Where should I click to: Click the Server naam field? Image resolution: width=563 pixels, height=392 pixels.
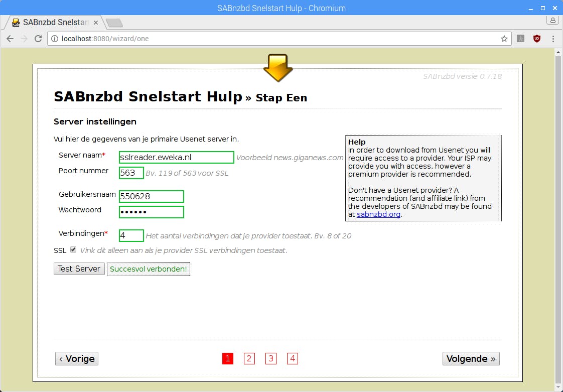coord(176,158)
